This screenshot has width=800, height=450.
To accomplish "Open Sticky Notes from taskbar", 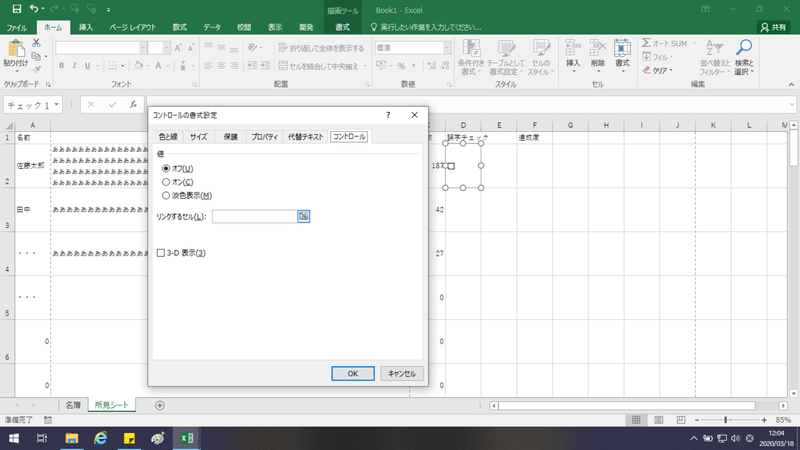I will pos(129,438).
